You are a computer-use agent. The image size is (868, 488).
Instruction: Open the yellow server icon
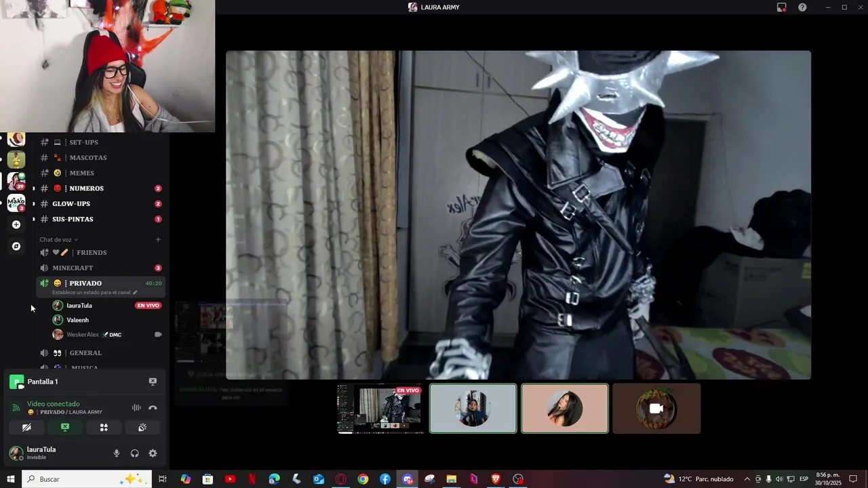click(16, 160)
